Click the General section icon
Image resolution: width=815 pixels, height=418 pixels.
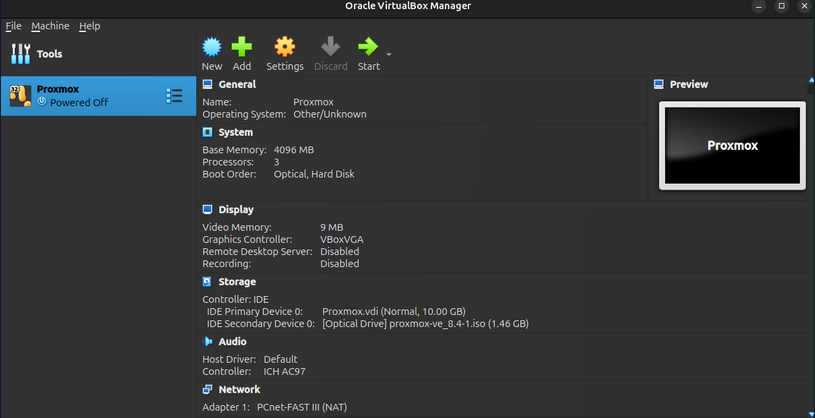(x=208, y=85)
